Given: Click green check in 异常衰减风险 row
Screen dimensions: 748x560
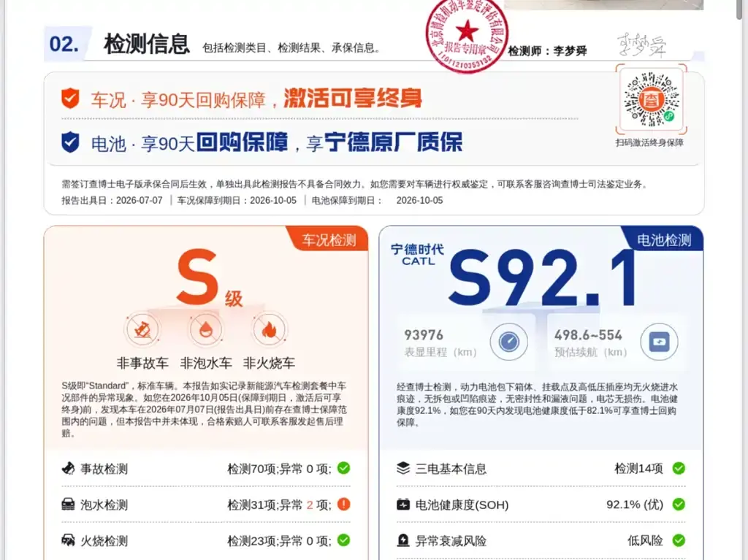Looking at the screenshot, I should point(679,540).
